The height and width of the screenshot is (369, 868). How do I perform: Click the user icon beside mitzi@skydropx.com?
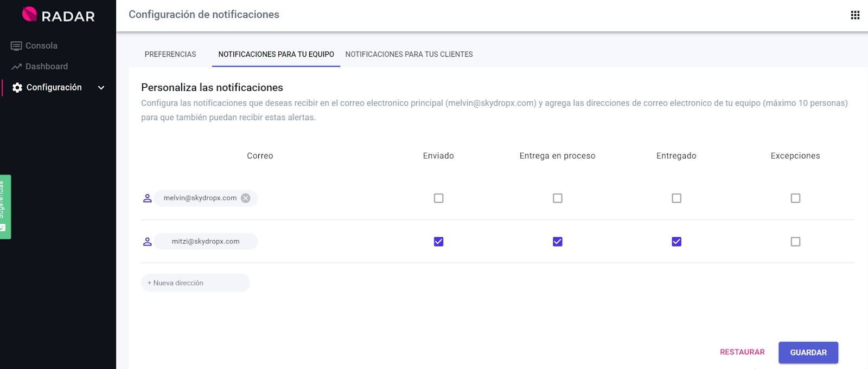tap(147, 242)
